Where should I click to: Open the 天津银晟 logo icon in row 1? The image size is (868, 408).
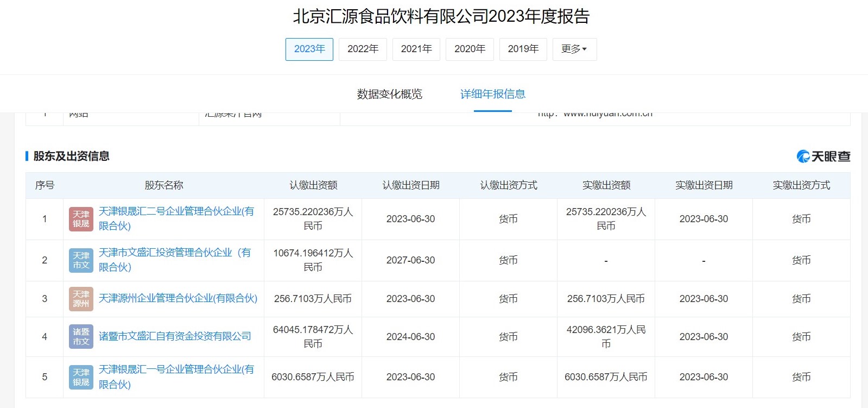point(81,219)
